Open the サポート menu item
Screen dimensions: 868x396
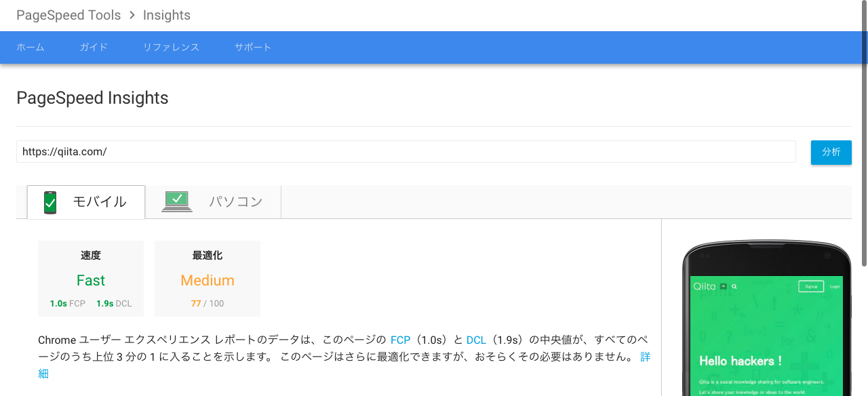tap(252, 47)
